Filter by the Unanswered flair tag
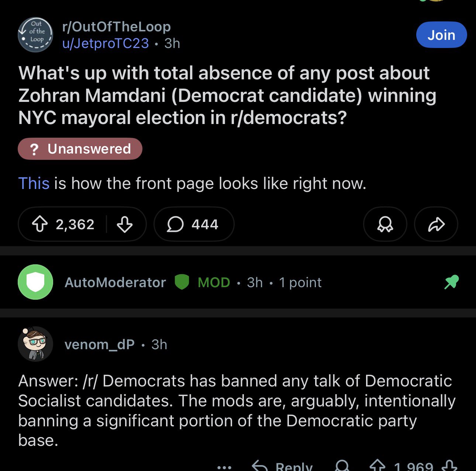The width and height of the screenshot is (476, 471). click(x=80, y=149)
